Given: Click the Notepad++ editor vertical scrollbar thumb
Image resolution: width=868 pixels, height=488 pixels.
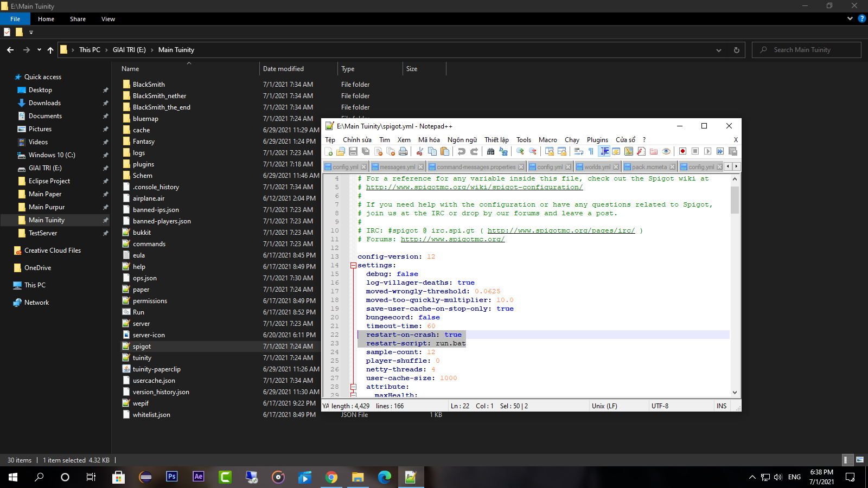Looking at the screenshot, I should click(735, 200).
